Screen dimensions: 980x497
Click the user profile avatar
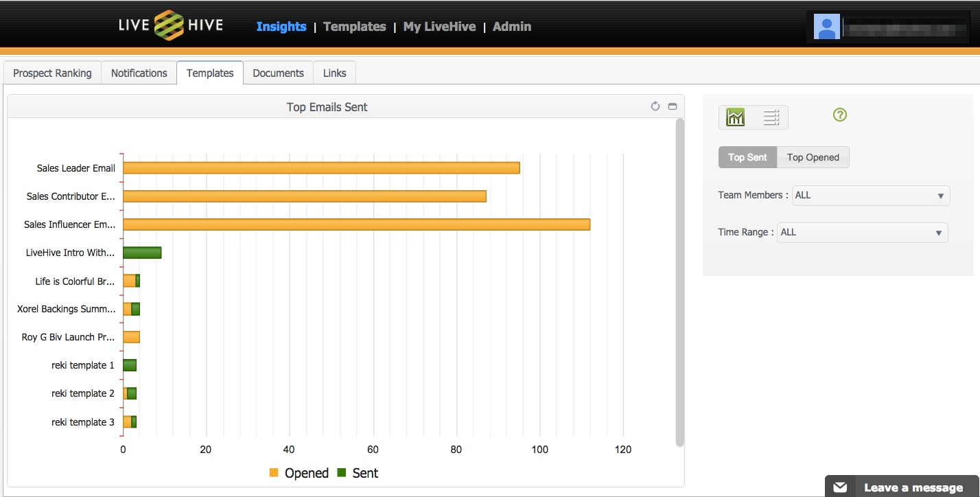826,27
